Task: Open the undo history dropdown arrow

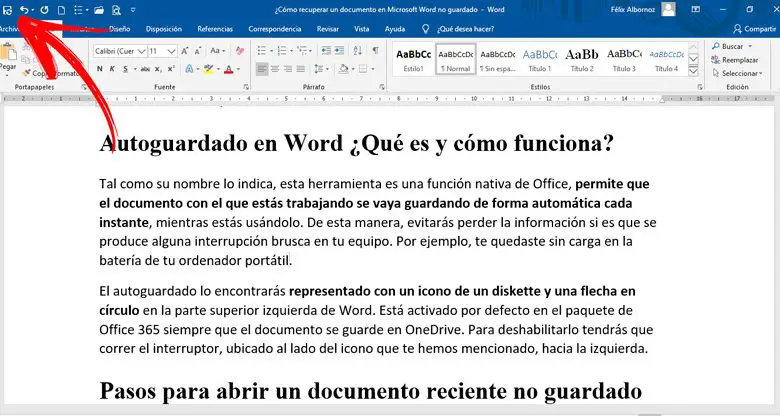Action: (32, 9)
